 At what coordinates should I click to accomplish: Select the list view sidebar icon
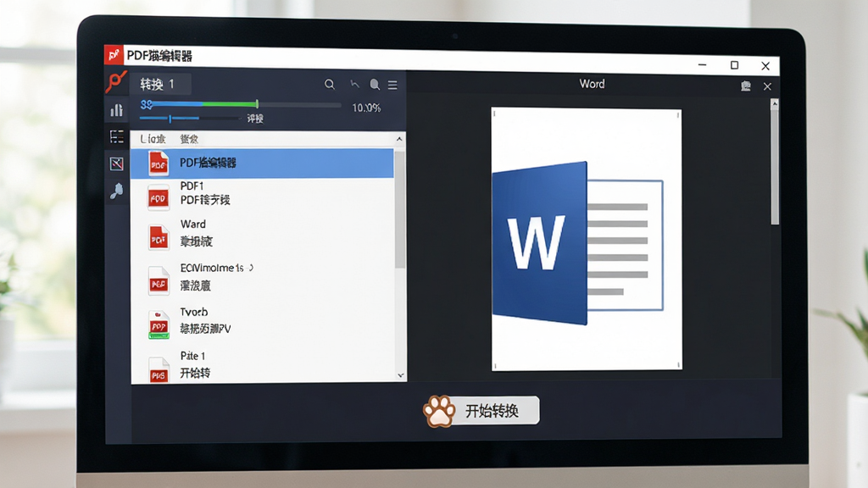(117, 136)
